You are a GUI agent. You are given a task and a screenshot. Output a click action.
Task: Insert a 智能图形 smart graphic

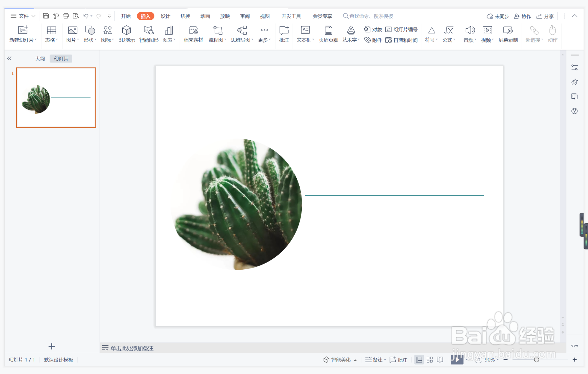tap(149, 30)
